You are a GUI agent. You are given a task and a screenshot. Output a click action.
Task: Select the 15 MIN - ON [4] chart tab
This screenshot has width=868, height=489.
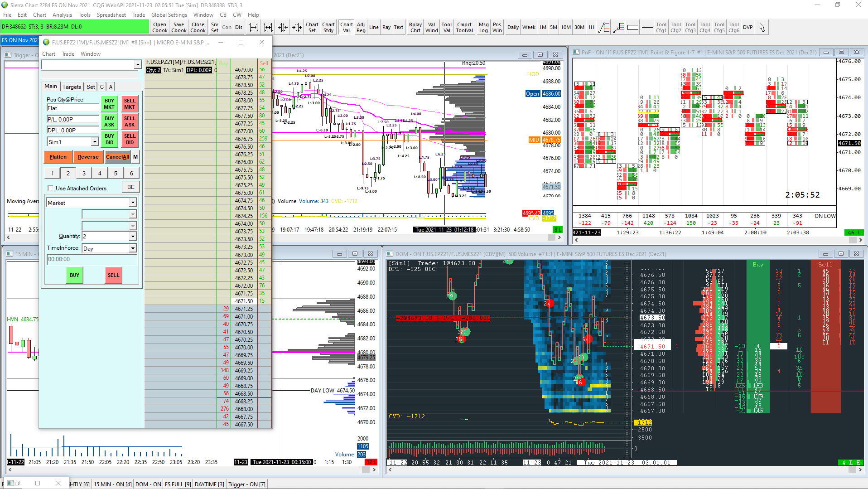pos(113,484)
